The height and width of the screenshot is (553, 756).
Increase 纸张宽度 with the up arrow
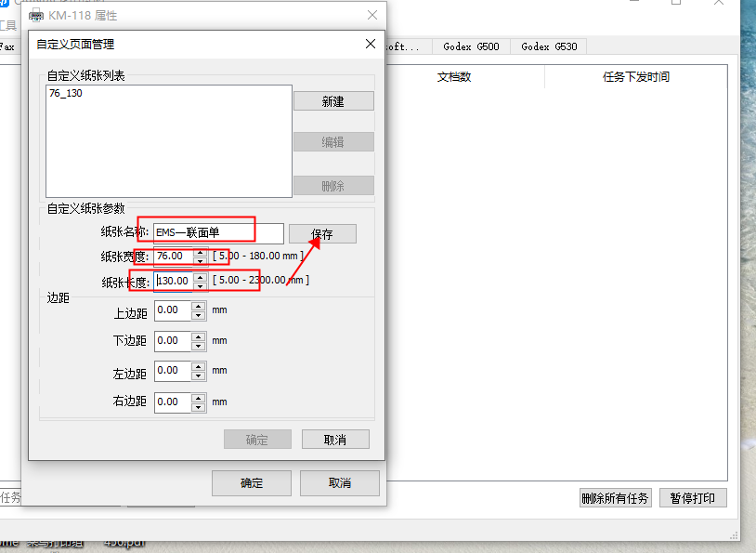[x=199, y=252]
